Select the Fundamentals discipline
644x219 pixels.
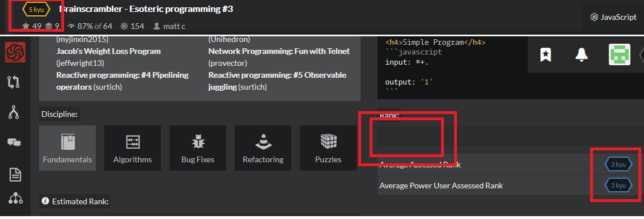tap(67, 148)
